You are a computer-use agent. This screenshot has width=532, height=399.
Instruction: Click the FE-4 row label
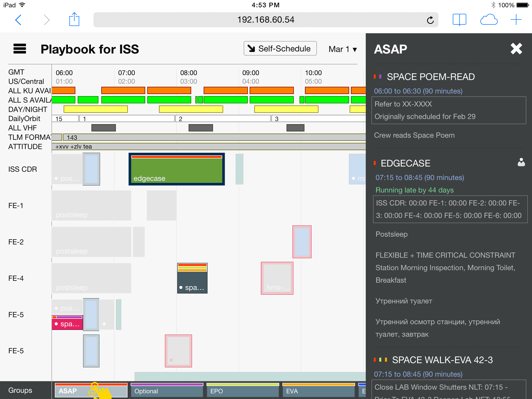tap(16, 278)
